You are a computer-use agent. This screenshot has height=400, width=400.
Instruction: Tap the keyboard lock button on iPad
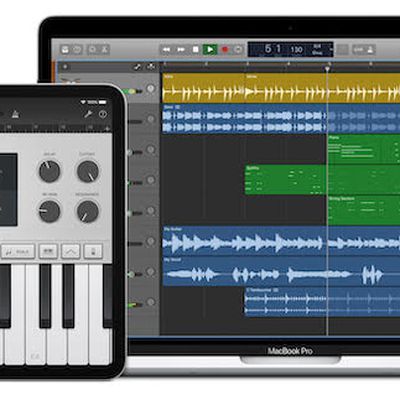pyautogui.click(x=93, y=252)
